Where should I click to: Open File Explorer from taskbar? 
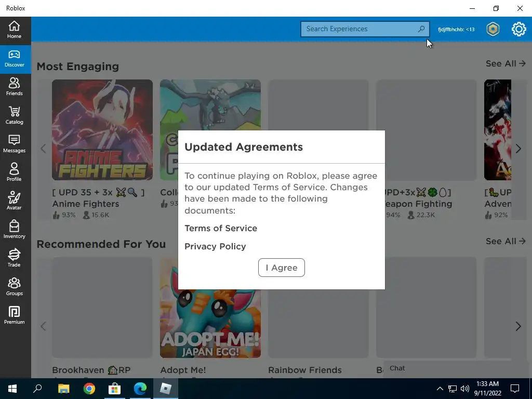point(63,389)
